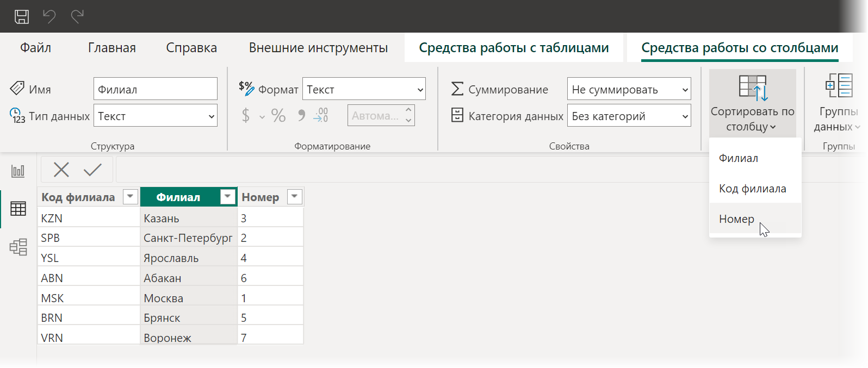
Task: Open filter dropdown for Филиал column
Action: 227,197
